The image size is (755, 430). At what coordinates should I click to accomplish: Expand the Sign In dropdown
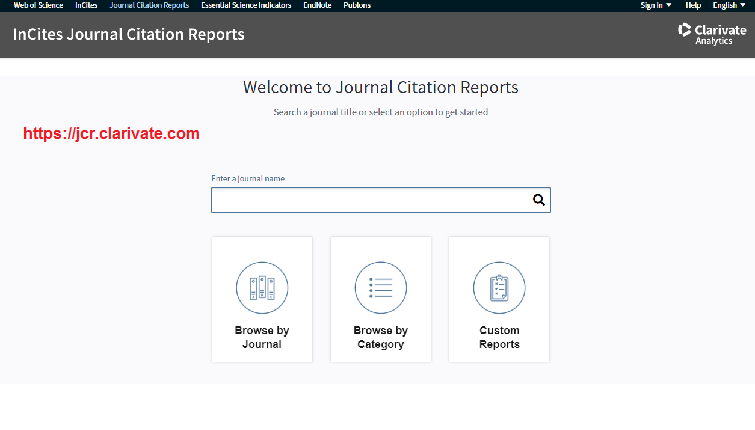[x=656, y=5]
